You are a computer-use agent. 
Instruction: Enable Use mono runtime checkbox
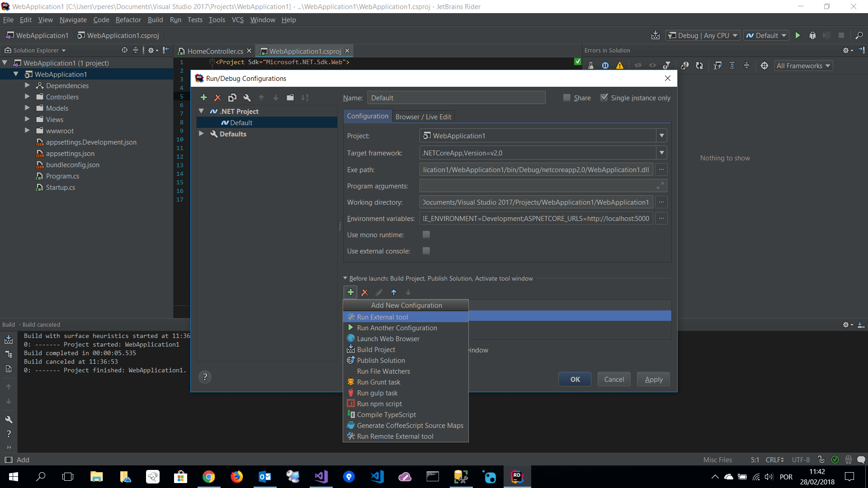tap(426, 235)
